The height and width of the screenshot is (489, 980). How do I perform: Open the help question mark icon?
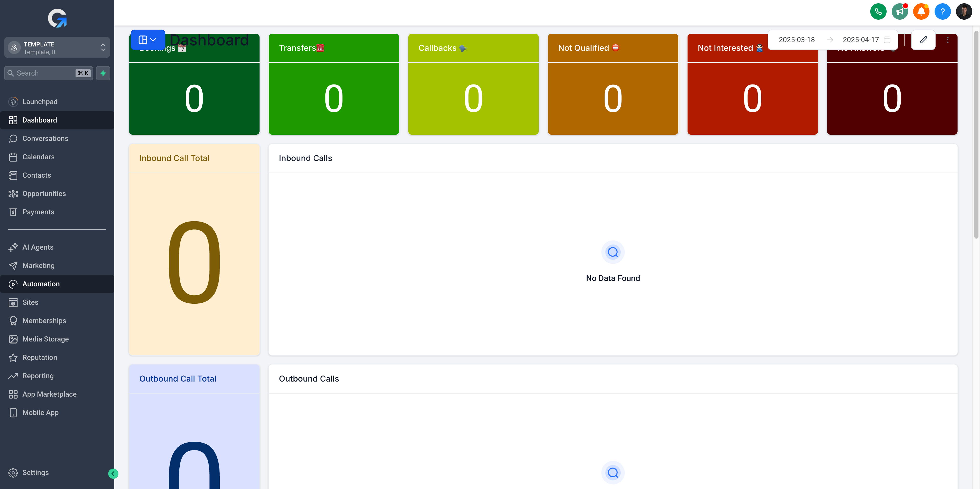click(942, 11)
